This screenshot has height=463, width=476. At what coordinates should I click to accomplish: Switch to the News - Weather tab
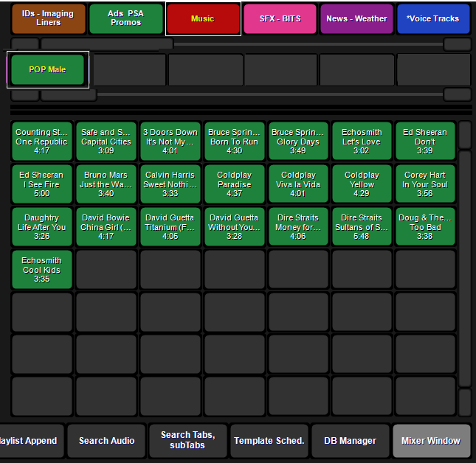[356, 18]
